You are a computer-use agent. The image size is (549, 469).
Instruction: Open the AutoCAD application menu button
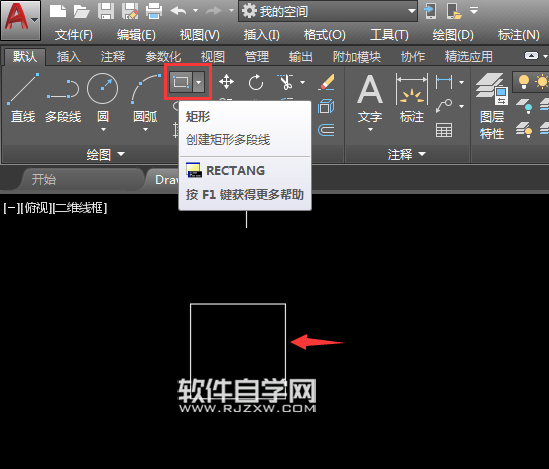pyautogui.click(x=20, y=20)
